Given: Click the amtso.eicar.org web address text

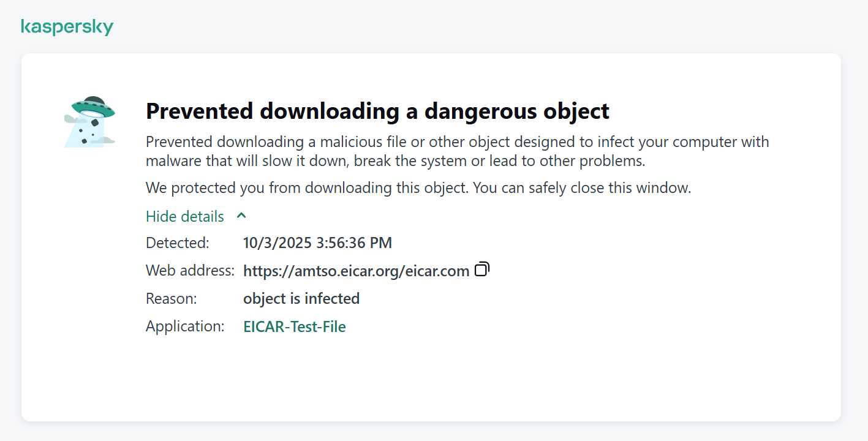Looking at the screenshot, I should tap(356, 271).
